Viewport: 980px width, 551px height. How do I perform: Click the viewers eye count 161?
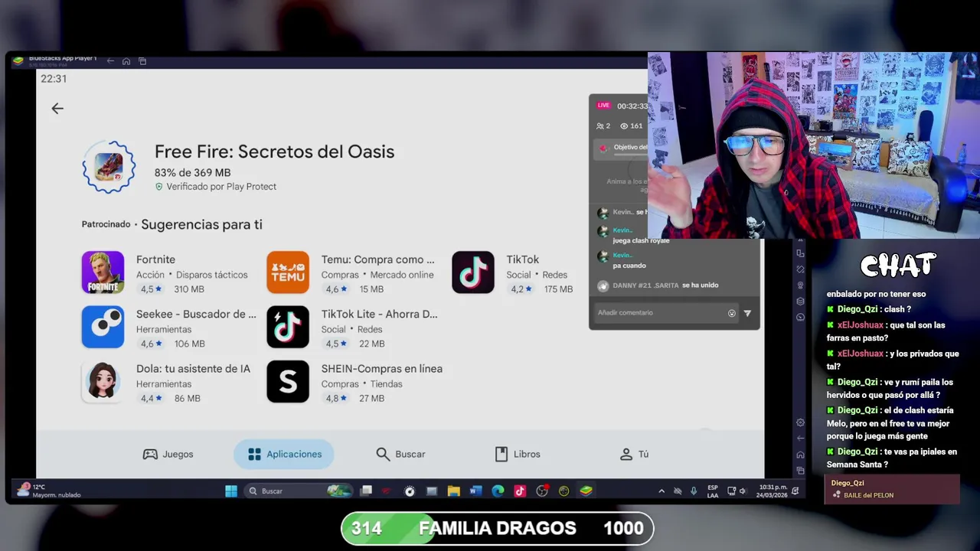[632, 126]
